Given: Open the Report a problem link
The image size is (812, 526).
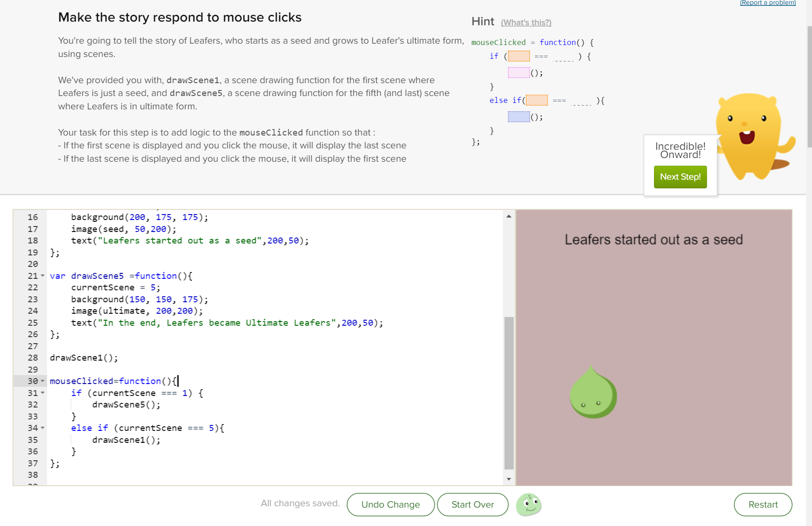Looking at the screenshot, I should (767, 3).
